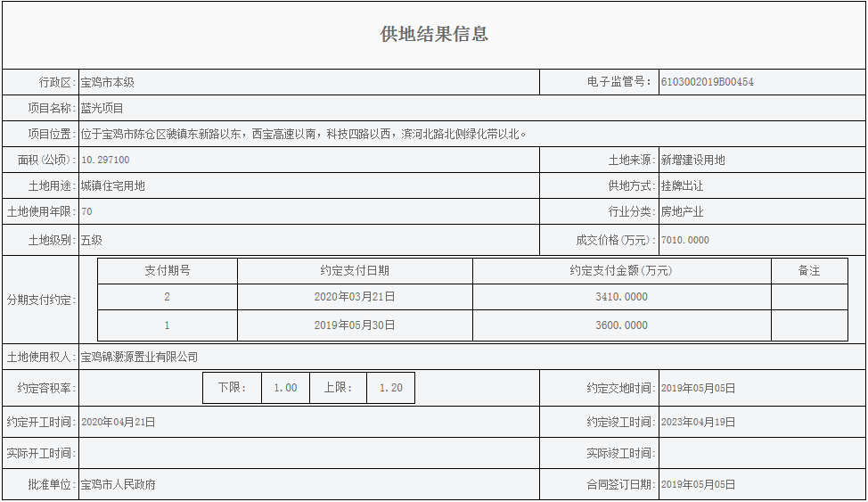Select the transaction price 7010.0000
Image resolution: width=868 pixels, height=502 pixels.
685,240
